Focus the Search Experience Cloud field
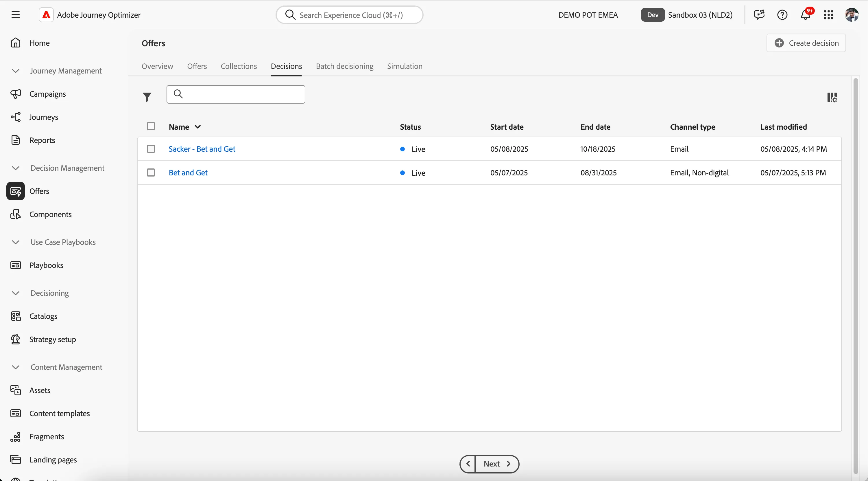The image size is (868, 481). click(349, 15)
